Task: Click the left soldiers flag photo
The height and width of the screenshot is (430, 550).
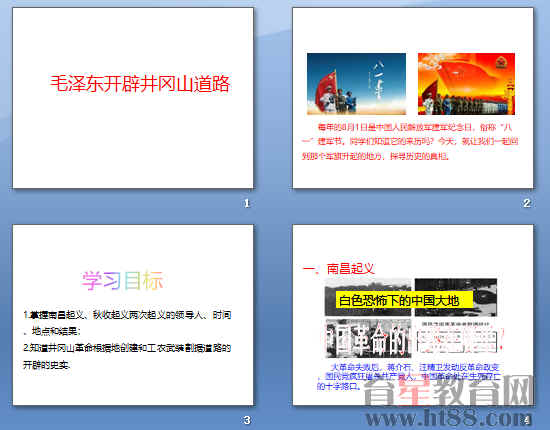Action: (356, 83)
